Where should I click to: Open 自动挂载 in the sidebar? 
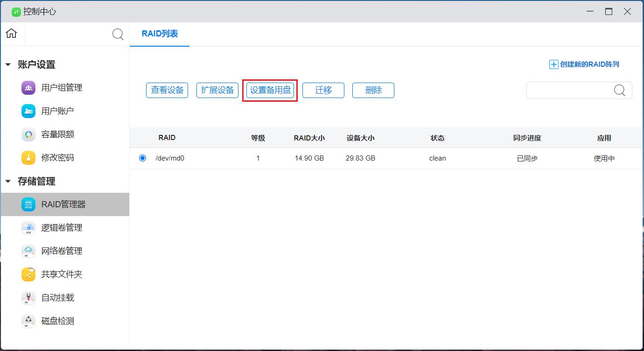click(x=57, y=298)
